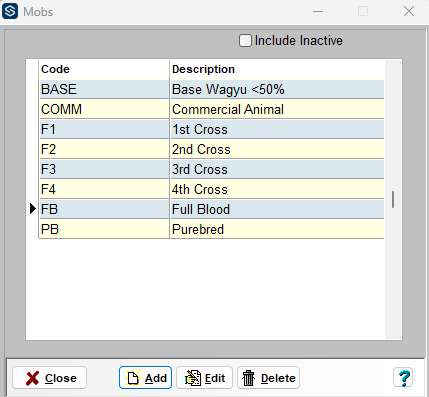
Task: Click the new page icon on Add
Action: coord(133,378)
